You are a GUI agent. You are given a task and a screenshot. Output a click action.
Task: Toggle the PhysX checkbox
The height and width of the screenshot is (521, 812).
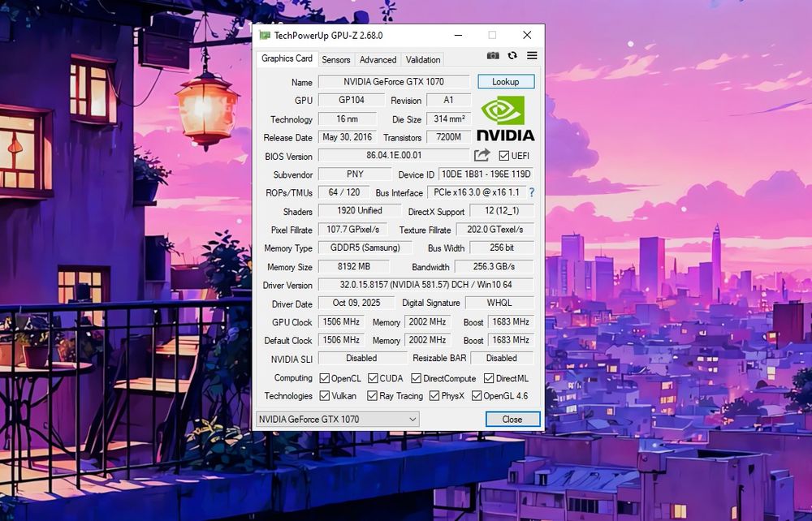click(x=434, y=396)
